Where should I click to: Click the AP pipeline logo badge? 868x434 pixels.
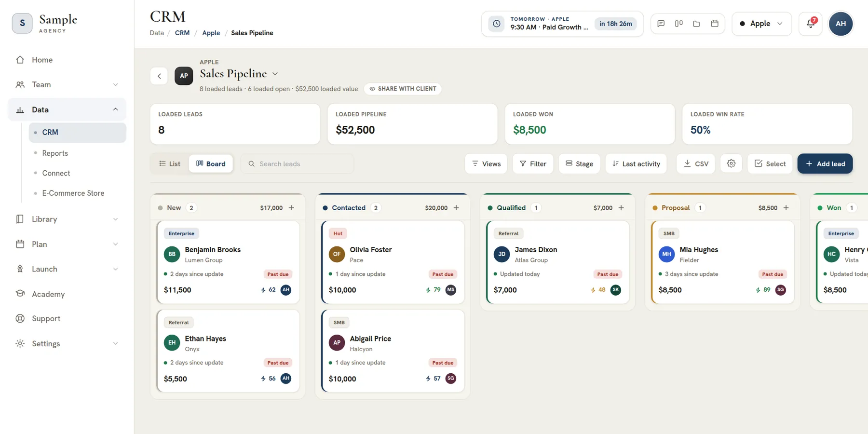(x=184, y=76)
